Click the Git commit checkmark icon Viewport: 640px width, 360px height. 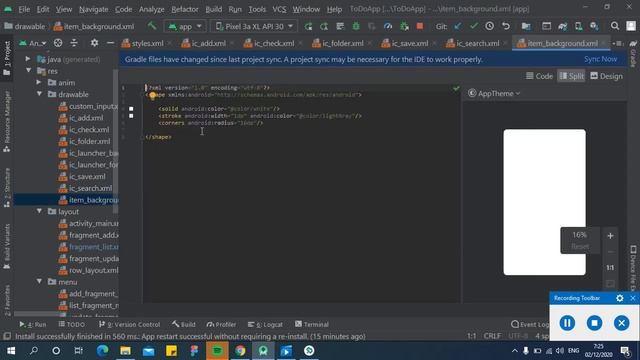click(473, 27)
